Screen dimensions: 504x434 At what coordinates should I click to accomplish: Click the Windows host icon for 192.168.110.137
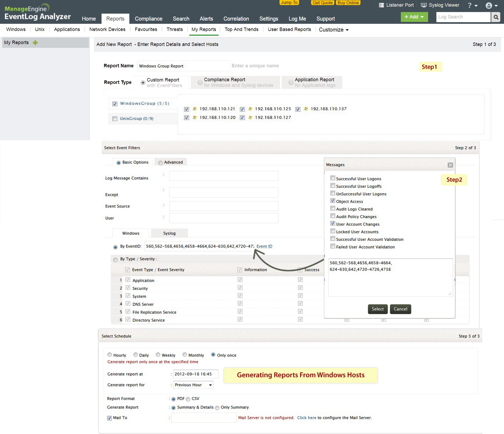point(306,109)
